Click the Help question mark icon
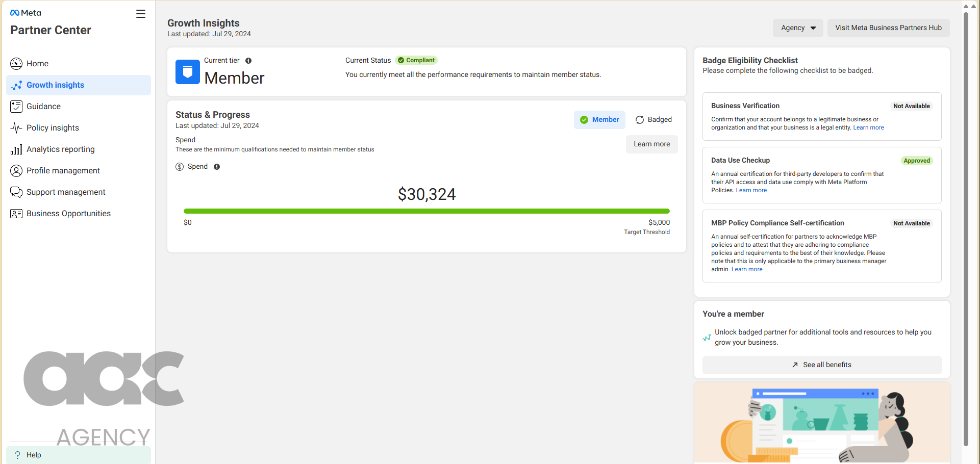This screenshot has height=464, width=980. [x=18, y=455]
